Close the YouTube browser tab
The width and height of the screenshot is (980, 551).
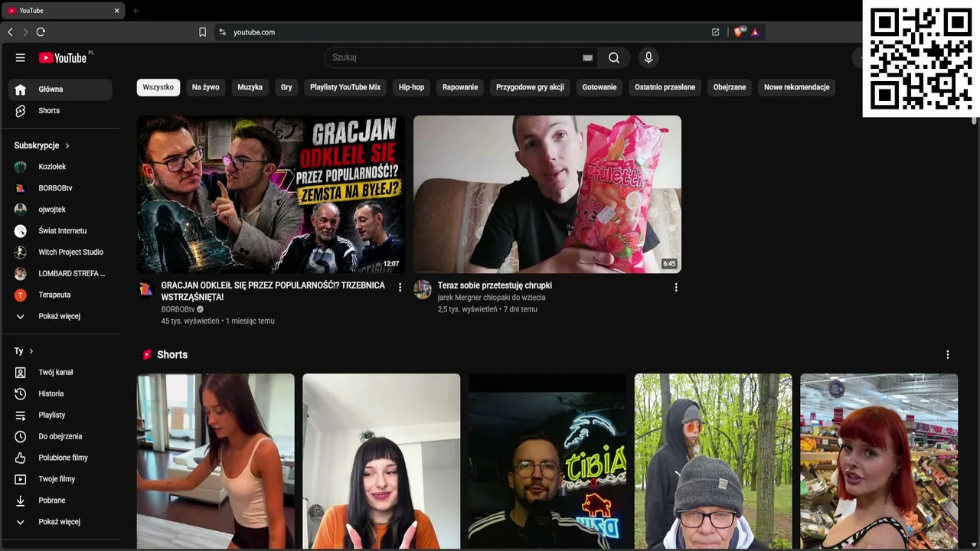[116, 11]
